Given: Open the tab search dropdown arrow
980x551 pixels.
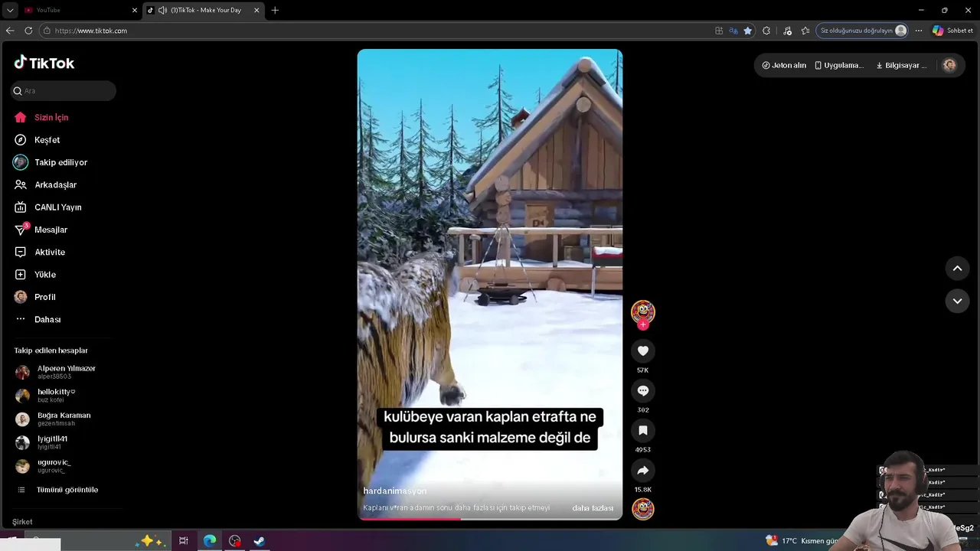Looking at the screenshot, I should coord(10,10).
